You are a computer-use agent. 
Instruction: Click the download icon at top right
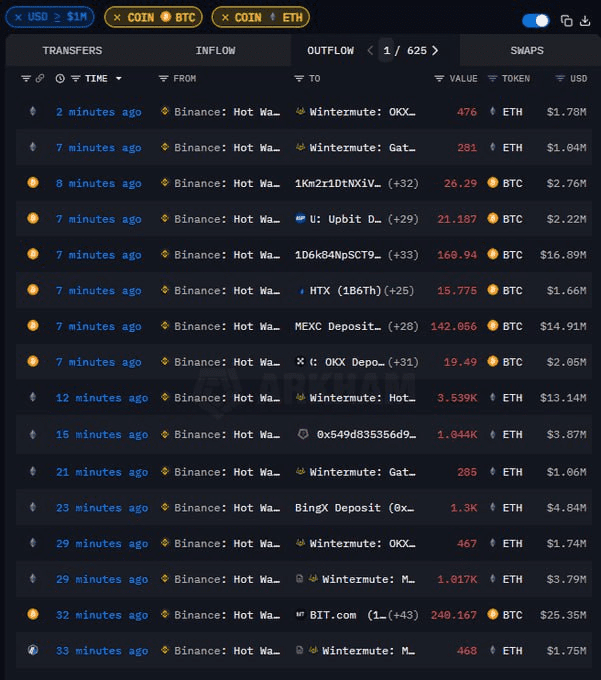coord(585,20)
